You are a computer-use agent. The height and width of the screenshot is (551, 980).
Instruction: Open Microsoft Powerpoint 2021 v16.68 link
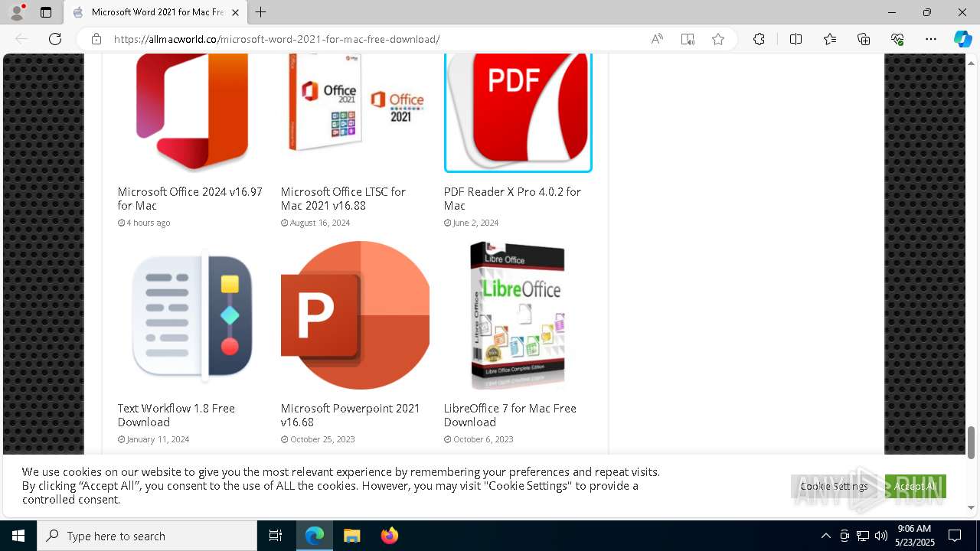[x=351, y=415]
